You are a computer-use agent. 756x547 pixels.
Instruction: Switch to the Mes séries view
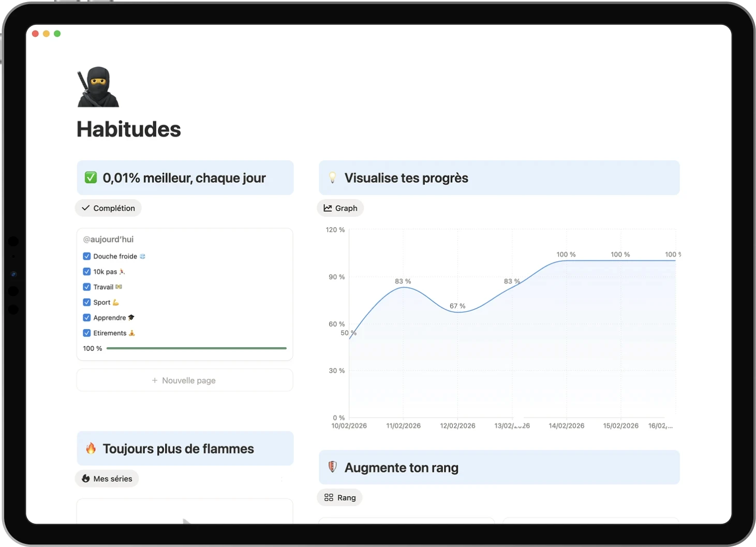click(107, 478)
